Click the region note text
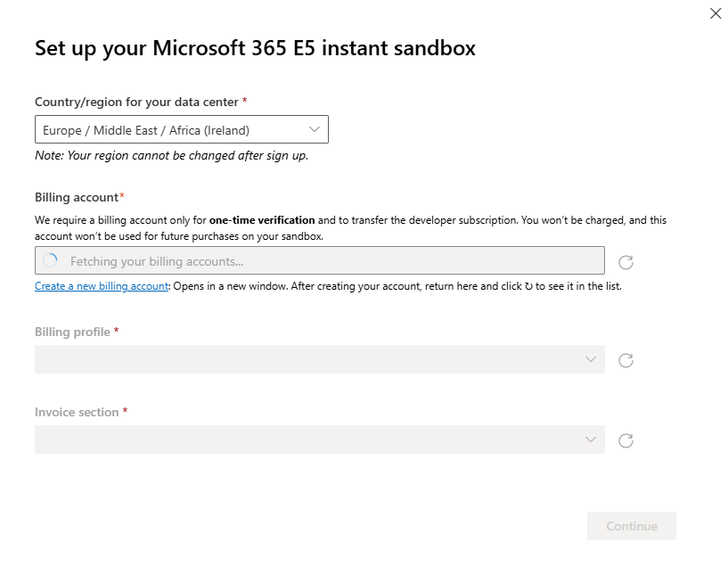The width and height of the screenshot is (728, 575). (171, 156)
